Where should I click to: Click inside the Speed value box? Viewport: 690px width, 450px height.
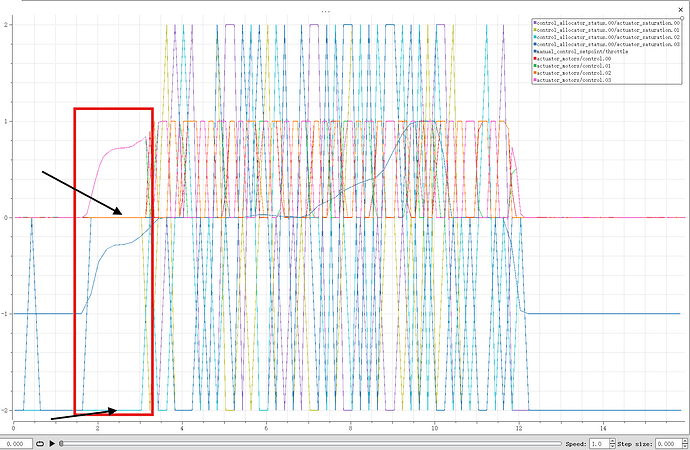click(x=599, y=443)
